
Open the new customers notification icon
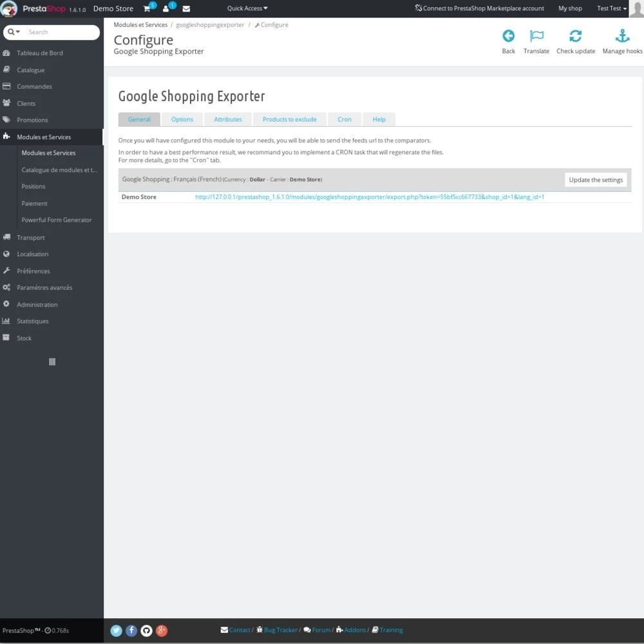[x=166, y=8]
